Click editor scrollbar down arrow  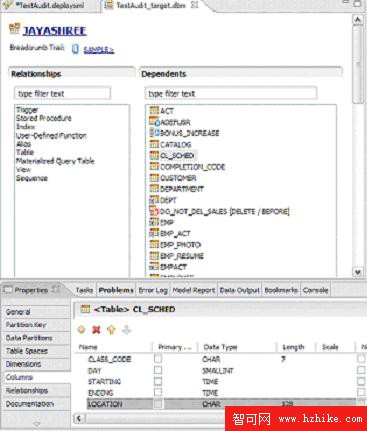[x=358, y=272]
